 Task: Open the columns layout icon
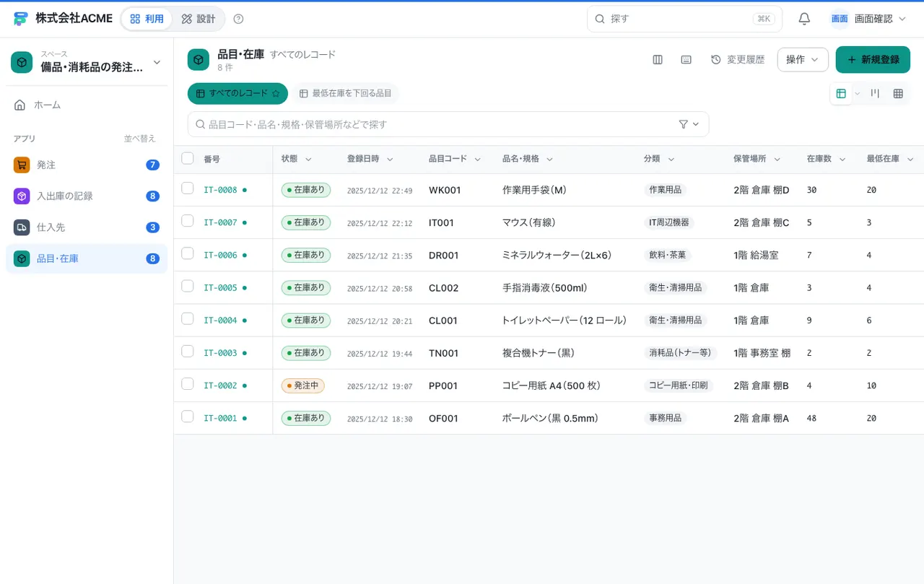pyautogui.click(x=658, y=60)
